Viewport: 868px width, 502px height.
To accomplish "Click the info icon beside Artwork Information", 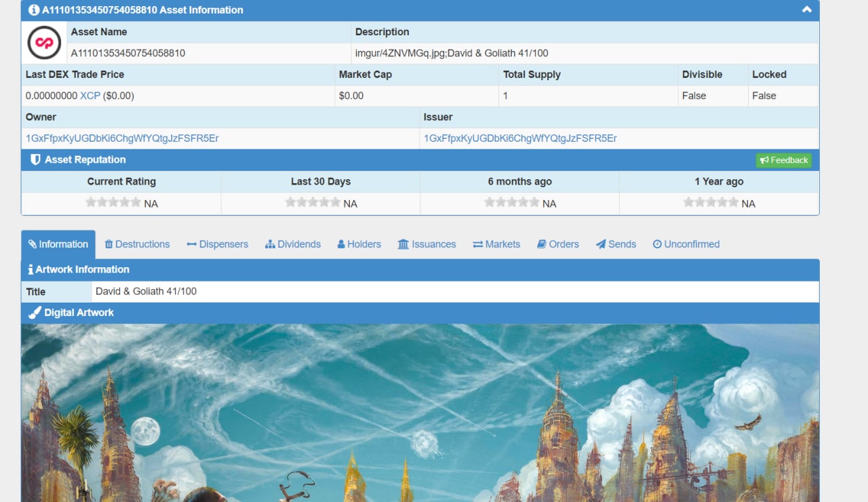I will [31, 269].
